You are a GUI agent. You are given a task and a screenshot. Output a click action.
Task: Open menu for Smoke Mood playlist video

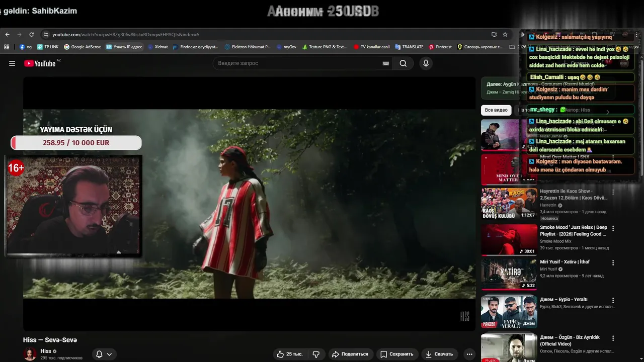613,228
